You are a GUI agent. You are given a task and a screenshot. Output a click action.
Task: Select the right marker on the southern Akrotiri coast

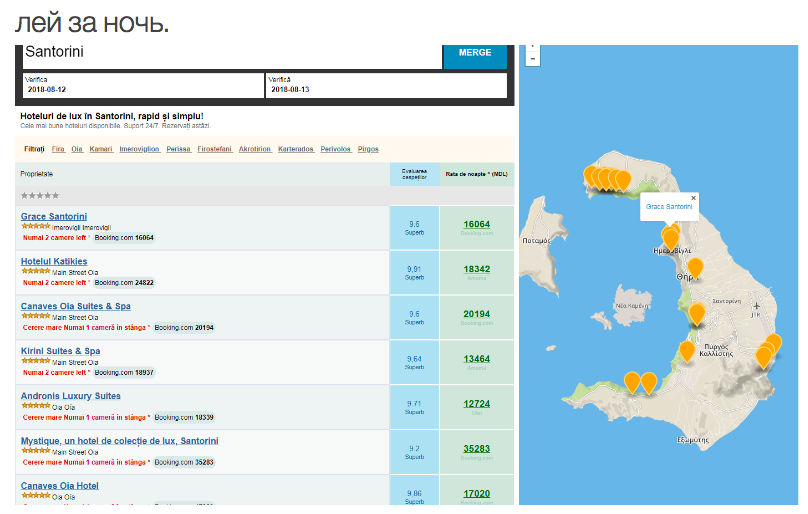click(x=648, y=383)
